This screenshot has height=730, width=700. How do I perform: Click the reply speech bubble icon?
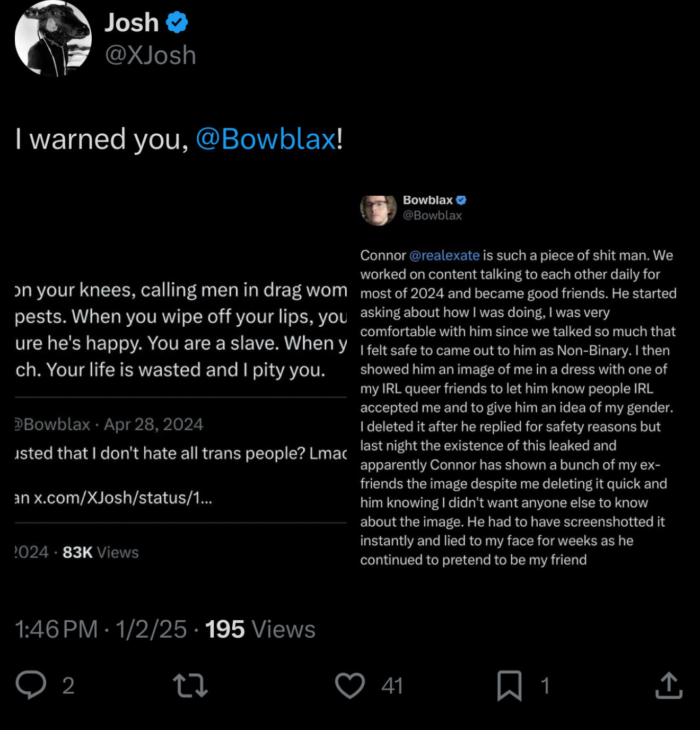click(31, 684)
